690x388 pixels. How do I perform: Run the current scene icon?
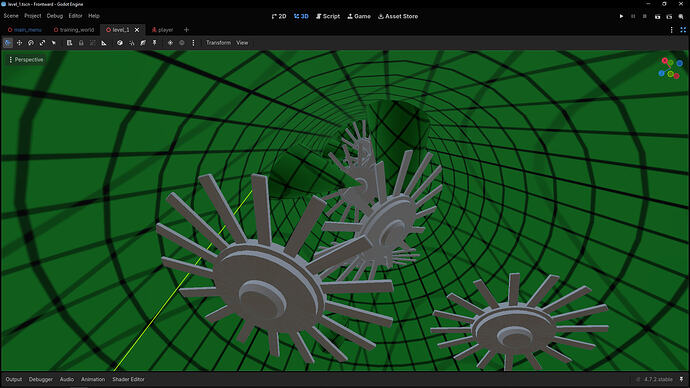tap(657, 16)
